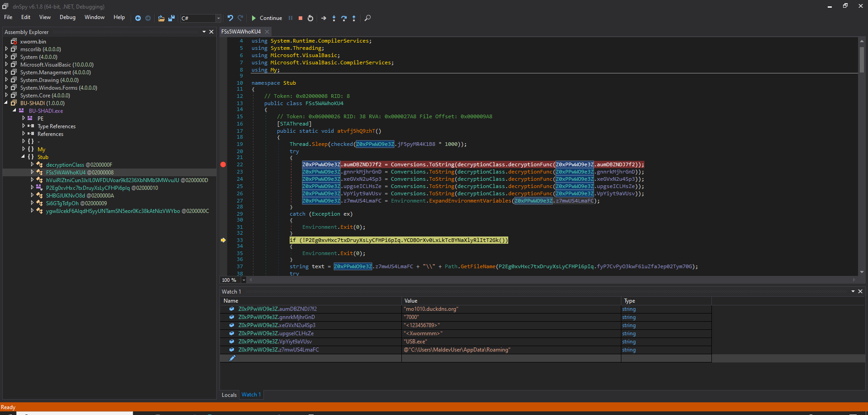Click the Restart debugging icon
Screen dimensions: 868x415
click(x=310, y=18)
